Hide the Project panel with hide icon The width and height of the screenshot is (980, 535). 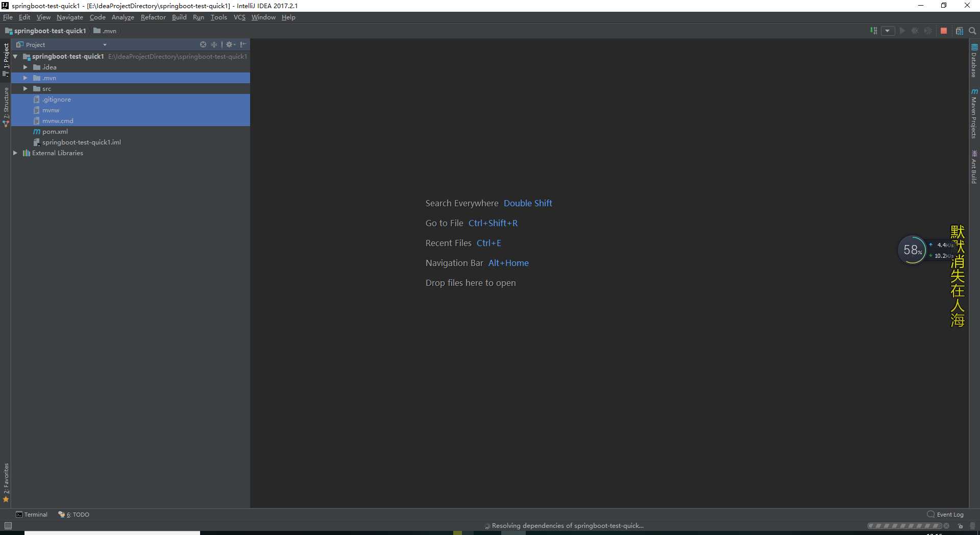tap(243, 44)
